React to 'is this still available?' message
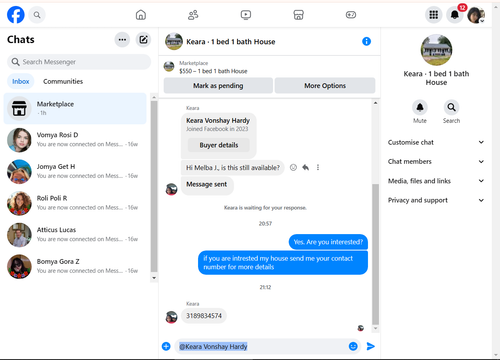The image size is (500, 360). click(x=293, y=167)
